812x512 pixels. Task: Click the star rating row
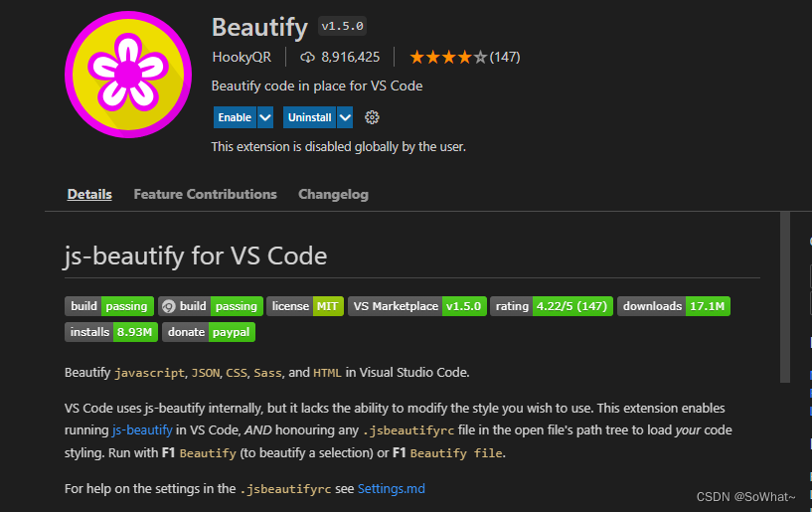pyautogui.click(x=448, y=57)
